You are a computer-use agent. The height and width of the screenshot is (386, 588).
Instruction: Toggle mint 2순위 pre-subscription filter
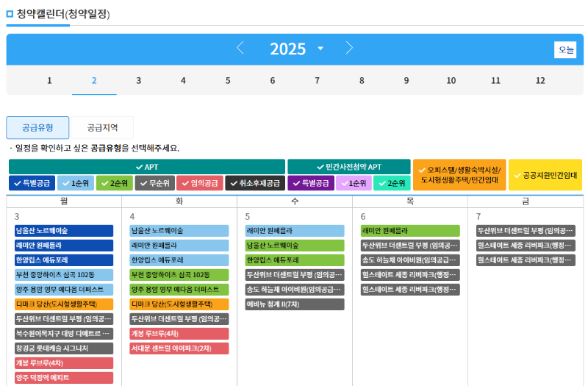392,183
